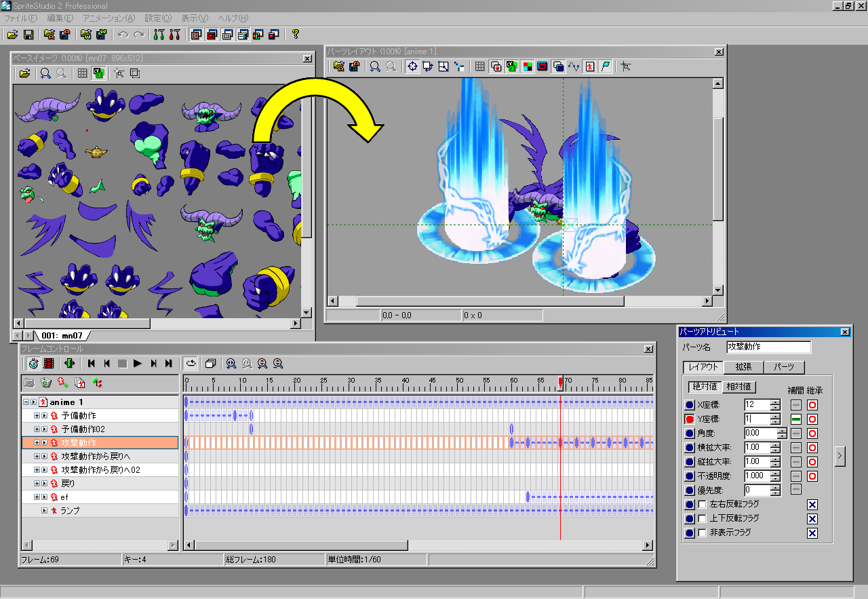
Task: Expand the ef tree node
Action: point(37,497)
